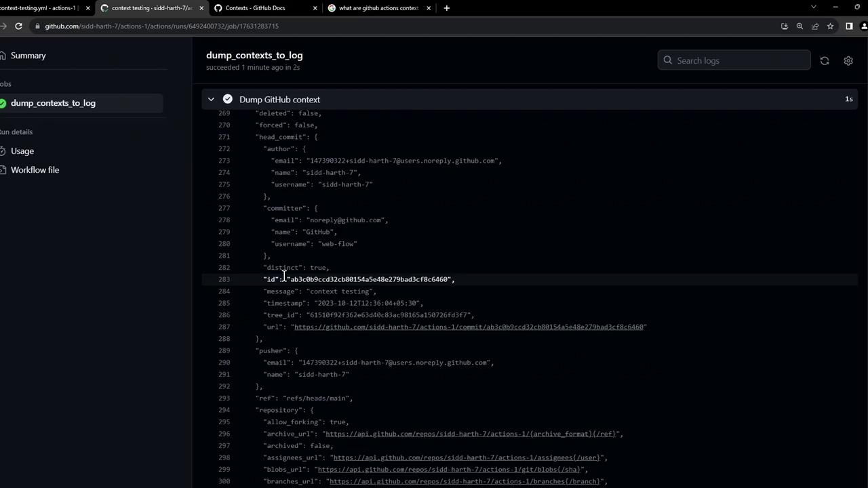Click the log settings gear icon
Screen dimensions: 868x488
(x=848, y=61)
